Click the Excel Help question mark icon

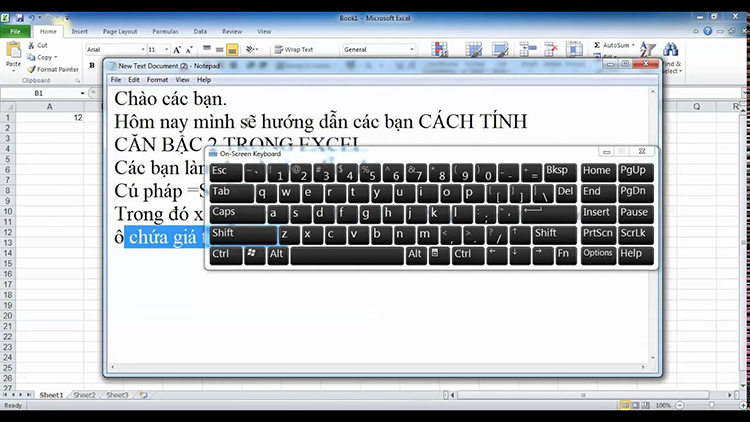(x=708, y=31)
